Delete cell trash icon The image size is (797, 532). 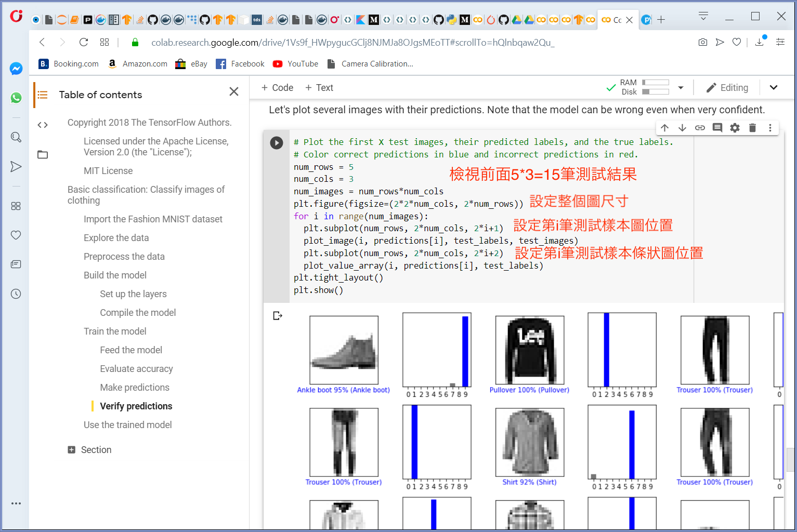(x=752, y=128)
